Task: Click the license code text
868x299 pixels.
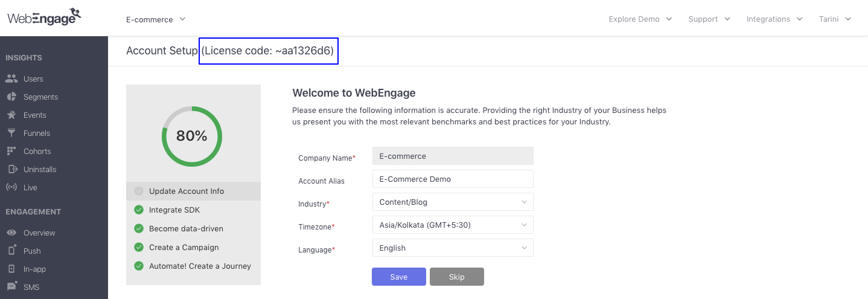Action: [x=268, y=51]
